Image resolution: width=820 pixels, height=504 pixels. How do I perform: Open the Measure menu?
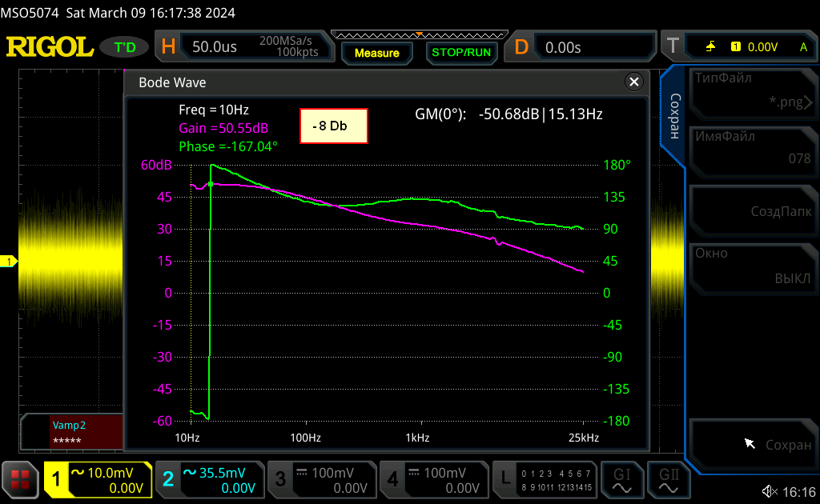coord(376,53)
